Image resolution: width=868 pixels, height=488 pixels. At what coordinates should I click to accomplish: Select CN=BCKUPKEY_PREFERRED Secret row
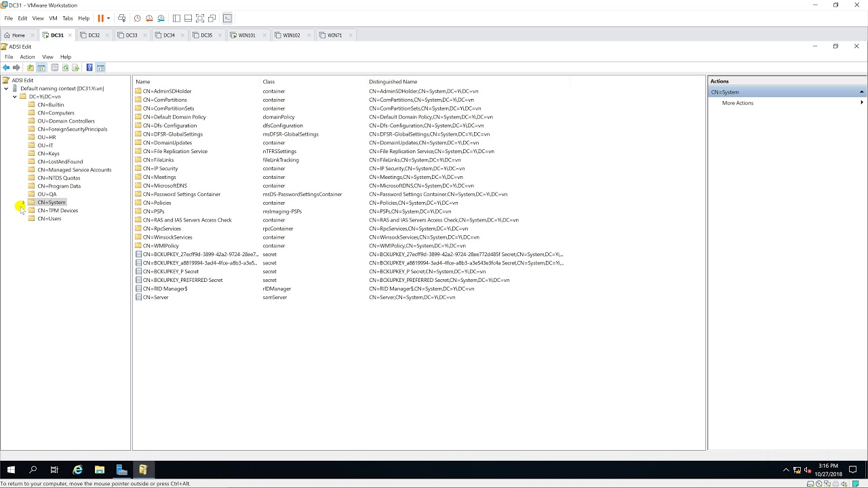tap(182, 280)
